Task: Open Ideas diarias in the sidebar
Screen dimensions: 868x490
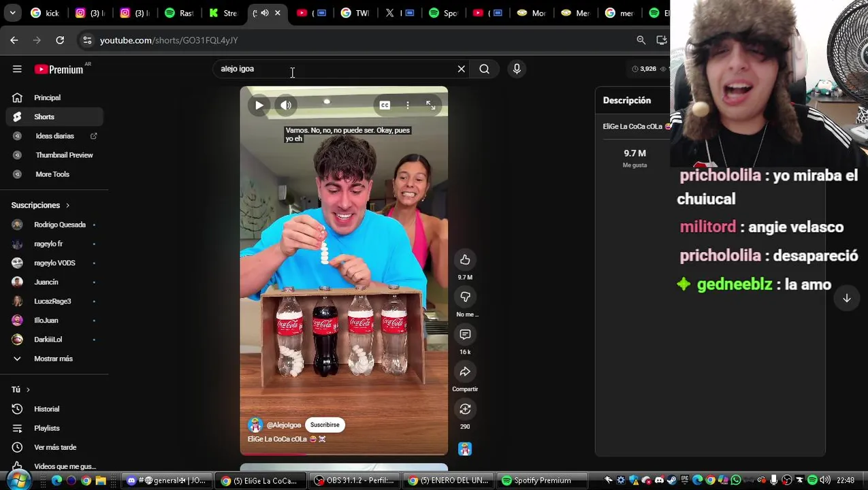Action: 54,136
